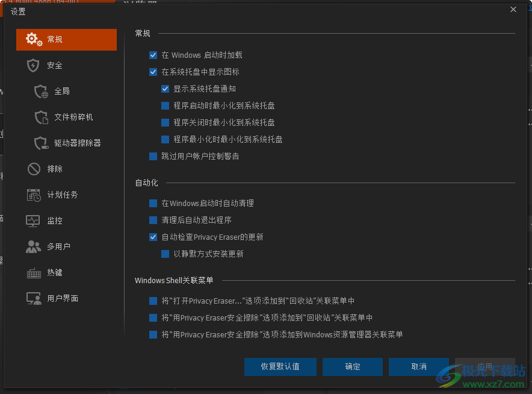Click the 取消 (Cancel) button
This screenshot has height=394, width=532.
click(x=418, y=366)
